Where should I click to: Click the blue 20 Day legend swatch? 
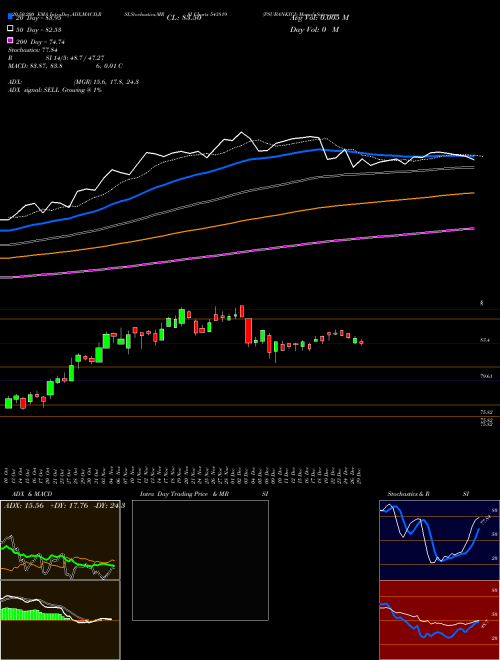point(10,17)
